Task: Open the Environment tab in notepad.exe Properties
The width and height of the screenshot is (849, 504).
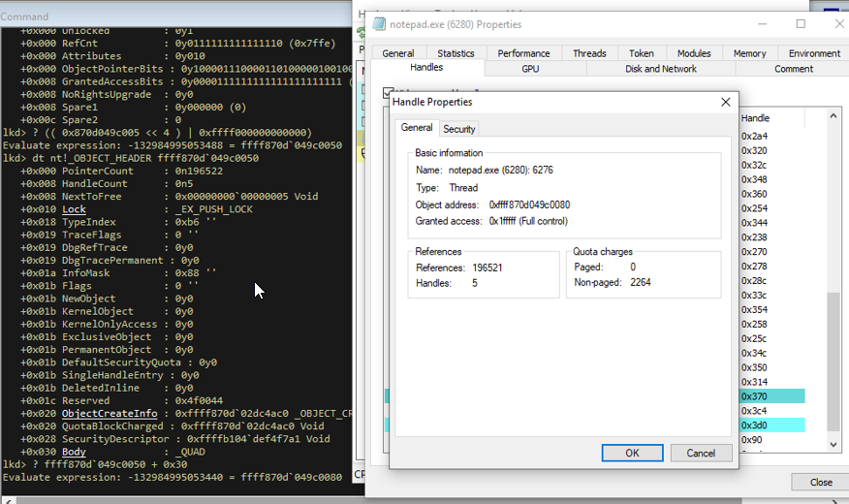Action: 814,53
